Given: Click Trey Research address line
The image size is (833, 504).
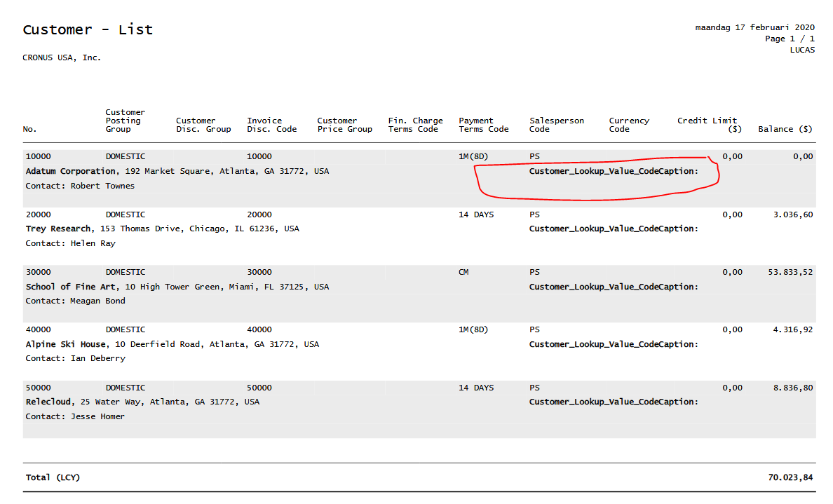Looking at the screenshot, I should coord(163,229).
